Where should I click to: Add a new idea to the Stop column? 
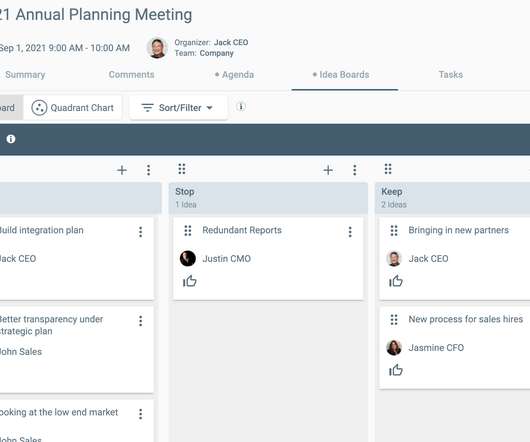(x=328, y=170)
